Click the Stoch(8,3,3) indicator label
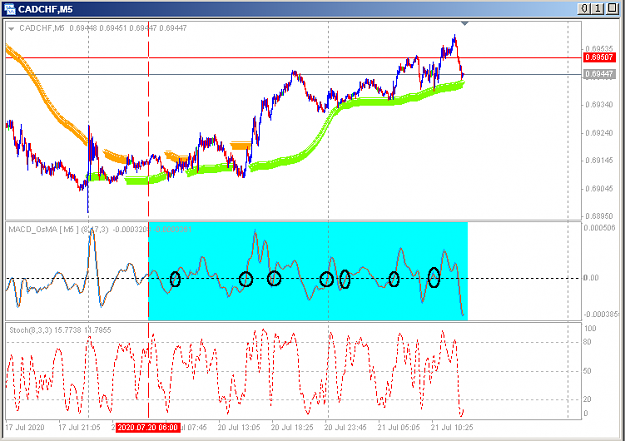Image resolution: width=625 pixels, height=441 pixels. (x=60, y=330)
